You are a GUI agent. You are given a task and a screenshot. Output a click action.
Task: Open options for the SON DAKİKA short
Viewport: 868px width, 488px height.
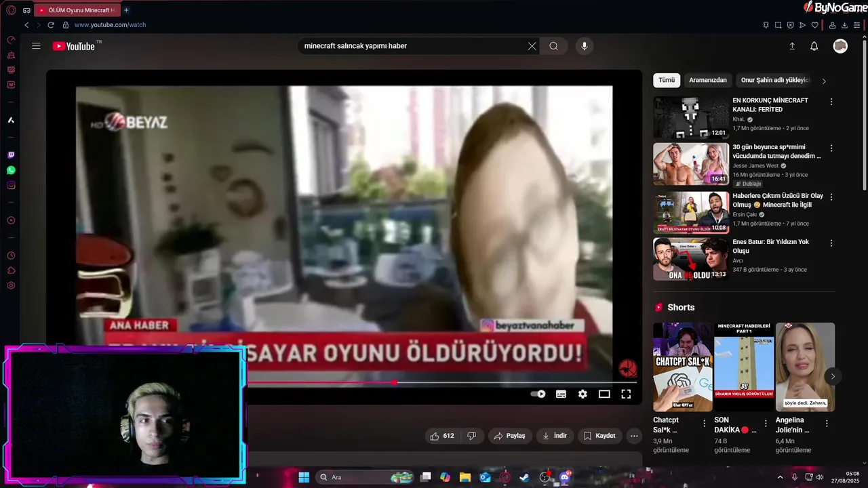766,423
